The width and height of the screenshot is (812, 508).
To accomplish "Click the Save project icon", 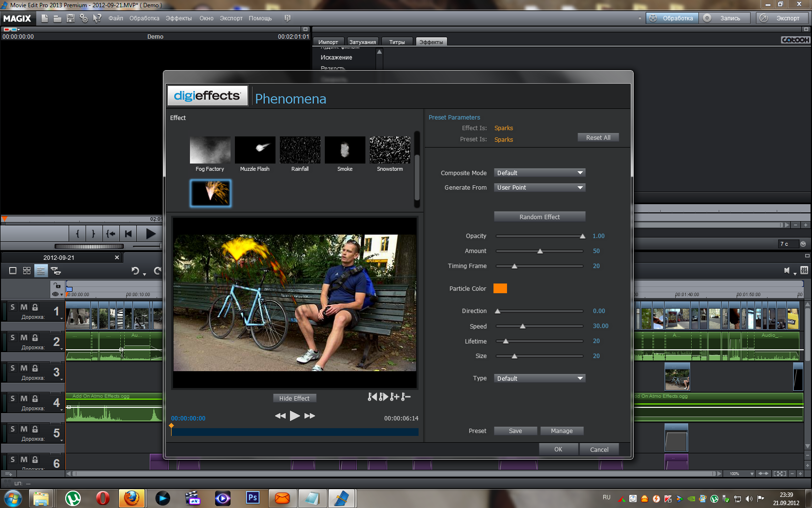I will tap(71, 18).
